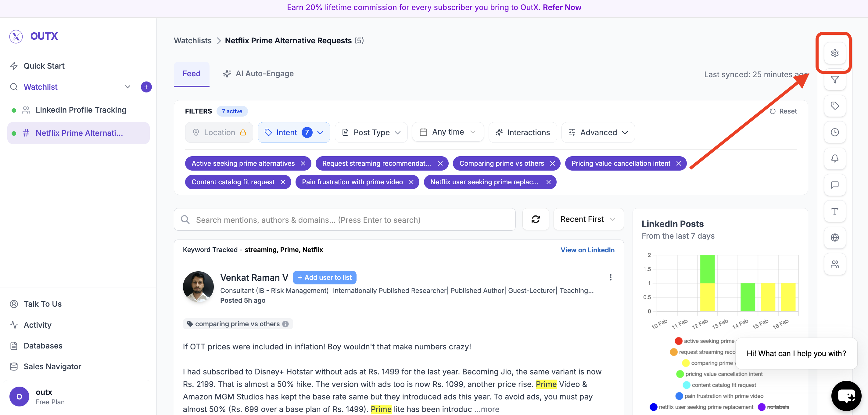Expand the Intent filter dropdown

pos(293,132)
